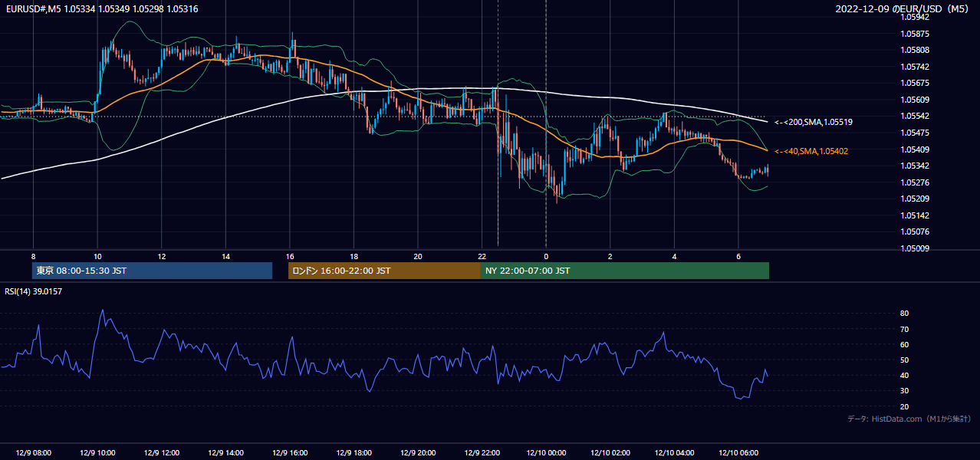Click the 12/9 20:00 time axis label

click(x=417, y=453)
